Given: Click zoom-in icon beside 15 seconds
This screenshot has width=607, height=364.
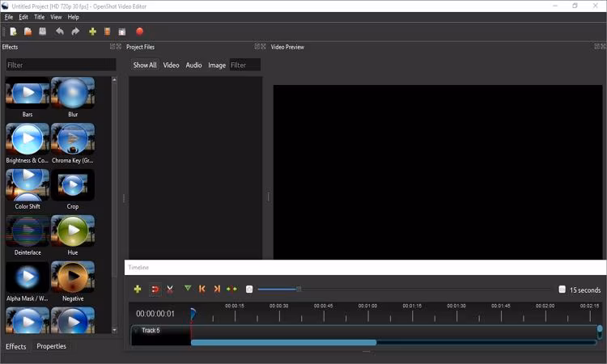Looking at the screenshot, I should [562, 290].
